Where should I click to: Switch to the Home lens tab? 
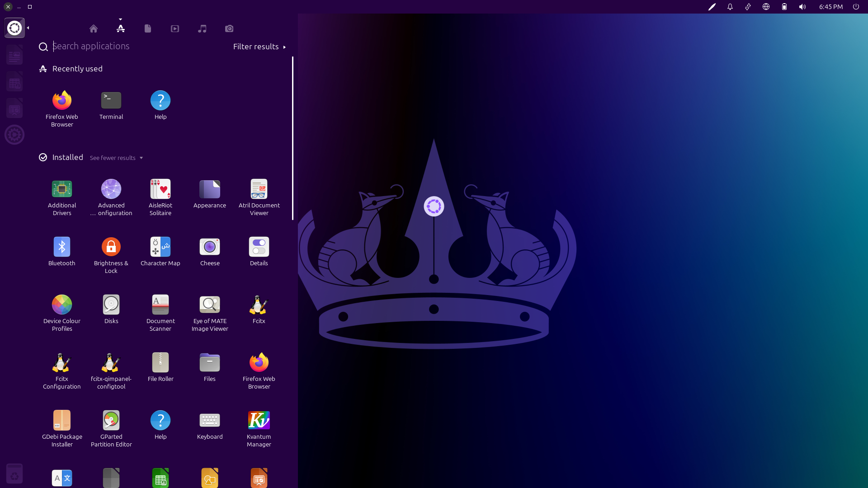point(94,28)
